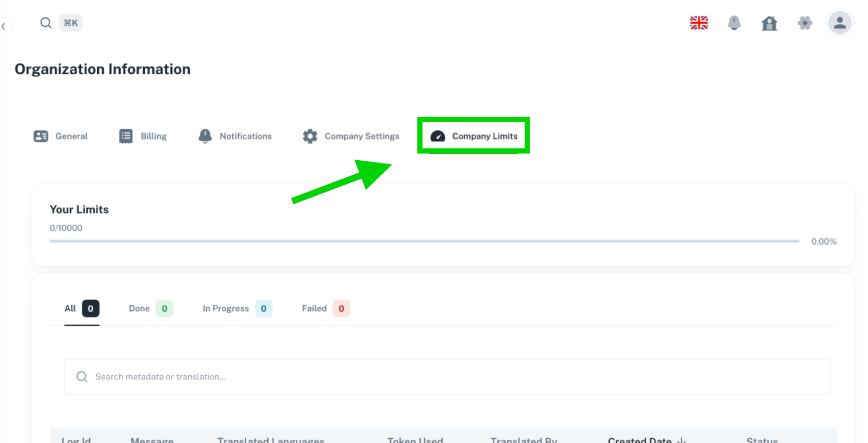Screen dimensions: 868x443
Task: Click the Billing receipt icon
Action: tap(126, 136)
